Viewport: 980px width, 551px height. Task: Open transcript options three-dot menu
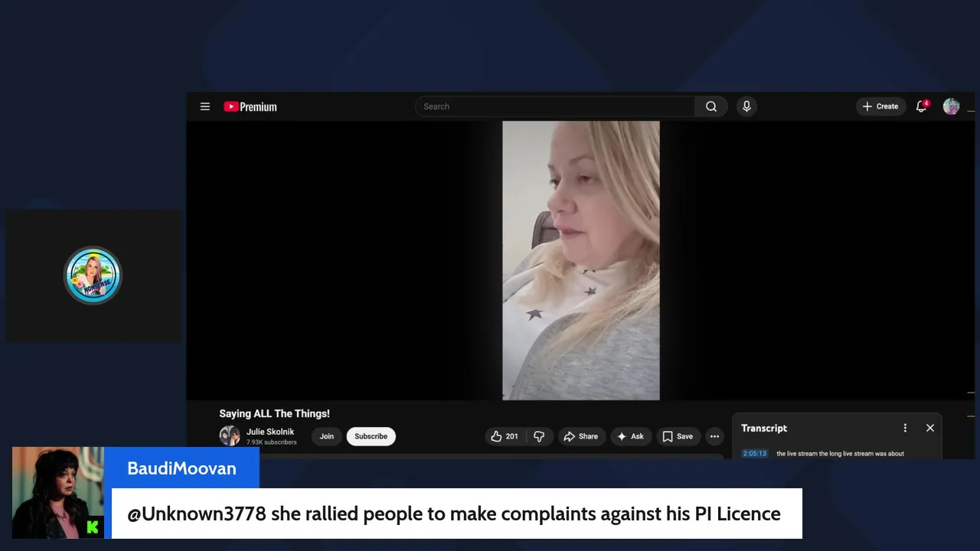[x=905, y=428]
